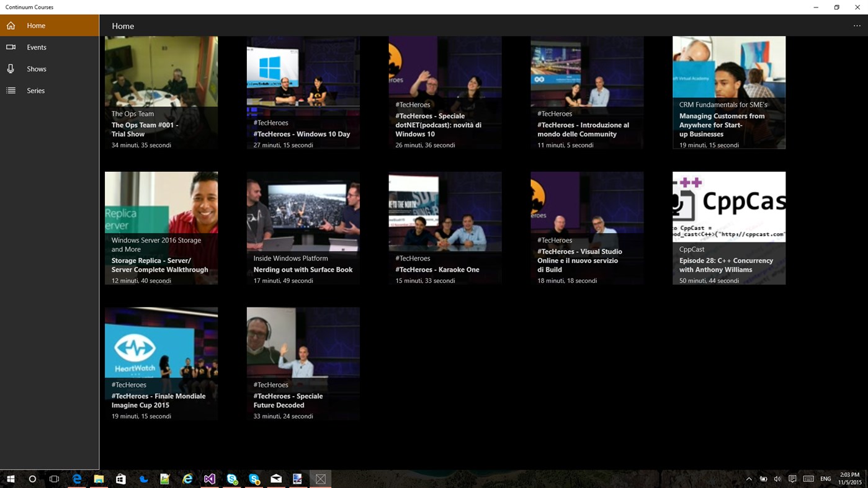
Task: Select the #TecHeroes - Karaoke One video
Action: point(445,228)
